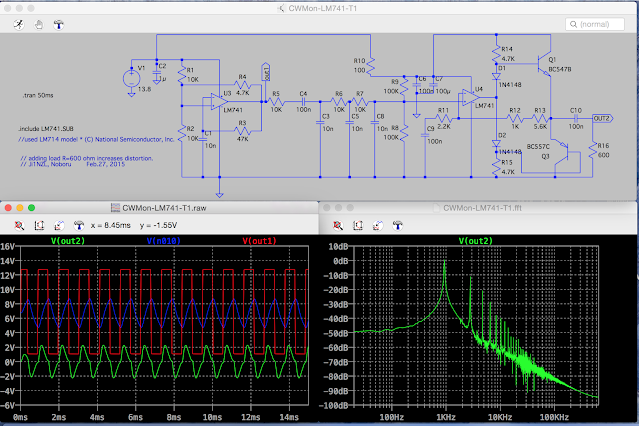Viewport: 639px width, 426px height.
Task: Click the .tran 50ms directive text
Action: [x=38, y=95]
